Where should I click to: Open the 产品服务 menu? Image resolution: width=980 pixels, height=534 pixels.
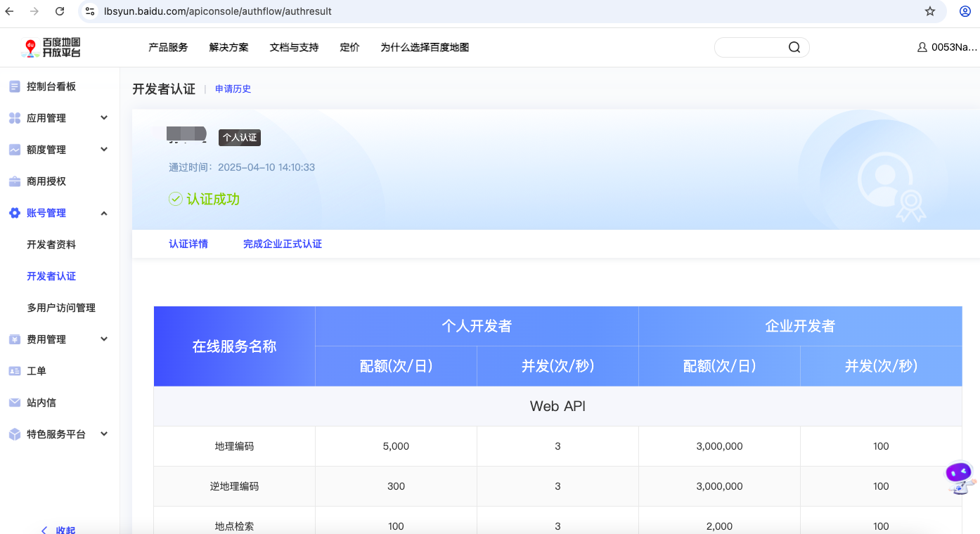point(168,47)
